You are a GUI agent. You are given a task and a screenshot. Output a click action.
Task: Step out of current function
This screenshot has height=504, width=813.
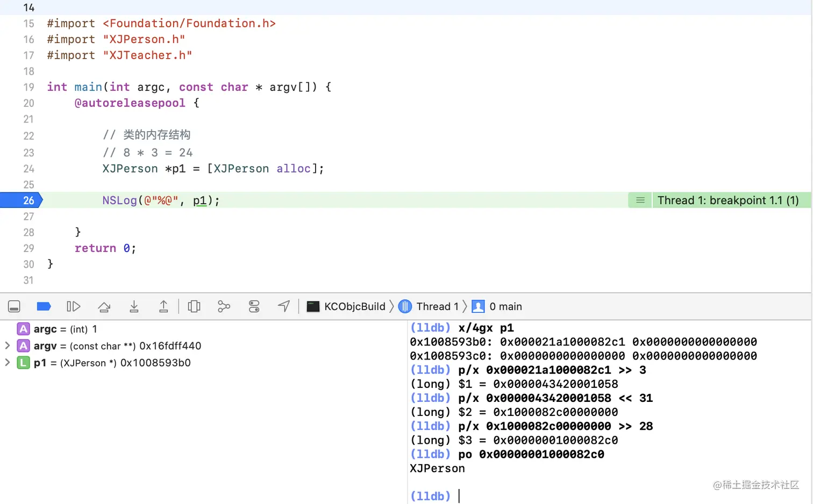coord(163,307)
